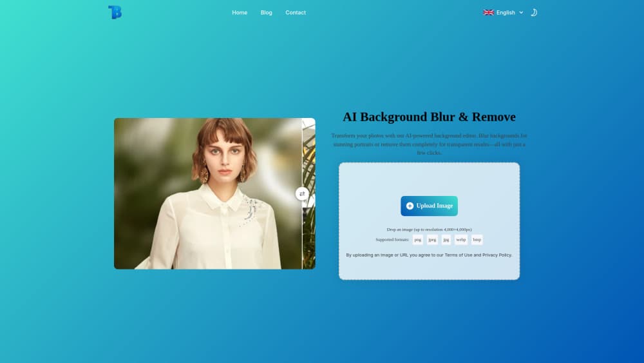Click the blurred-background portrait preview image
The height and width of the screenshot is (363, 644).
[206, 193]
